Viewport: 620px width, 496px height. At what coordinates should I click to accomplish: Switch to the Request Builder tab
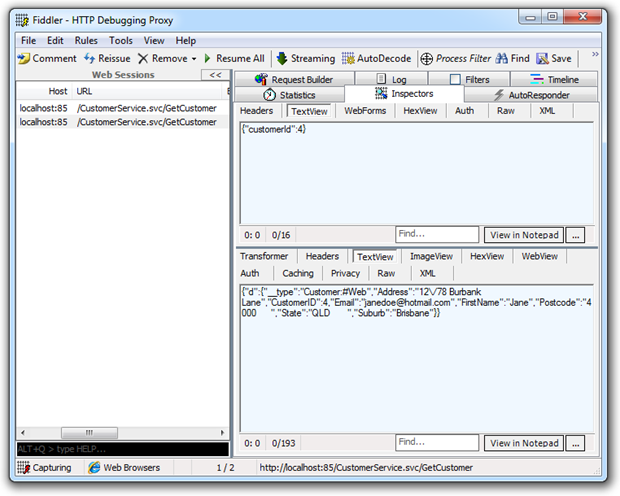point(294,79)
